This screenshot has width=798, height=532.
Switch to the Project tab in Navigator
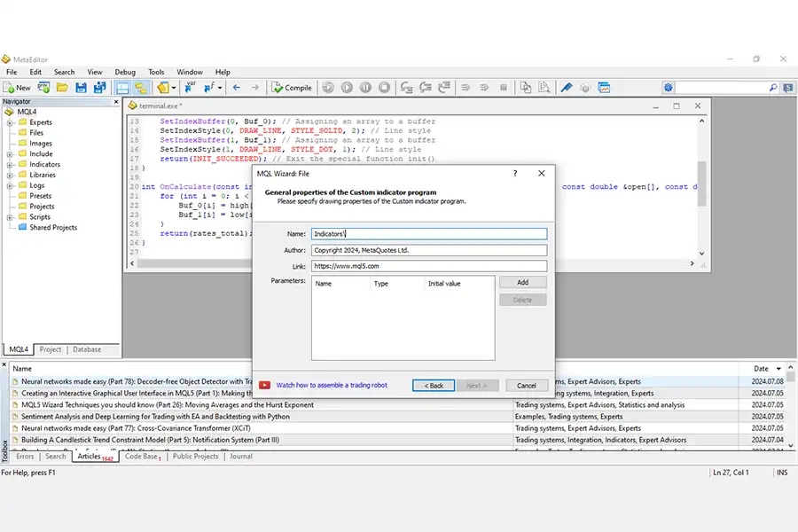click(51, 349)
